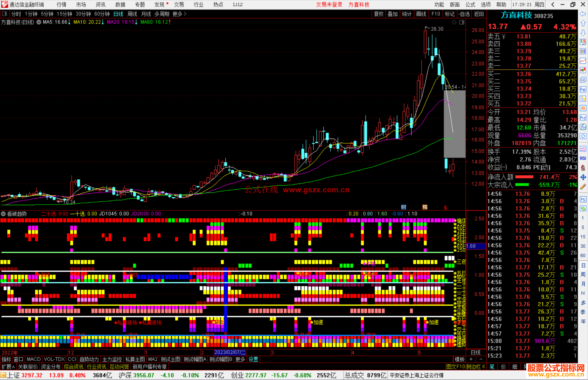Select the pencil drawing tool icon
Viewport: 588px width, 380px height.
point(583,187)
